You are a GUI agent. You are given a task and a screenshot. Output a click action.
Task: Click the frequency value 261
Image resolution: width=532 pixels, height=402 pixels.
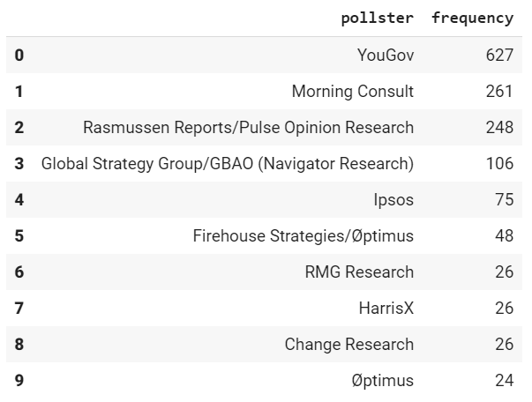click(x=499, y=91)
